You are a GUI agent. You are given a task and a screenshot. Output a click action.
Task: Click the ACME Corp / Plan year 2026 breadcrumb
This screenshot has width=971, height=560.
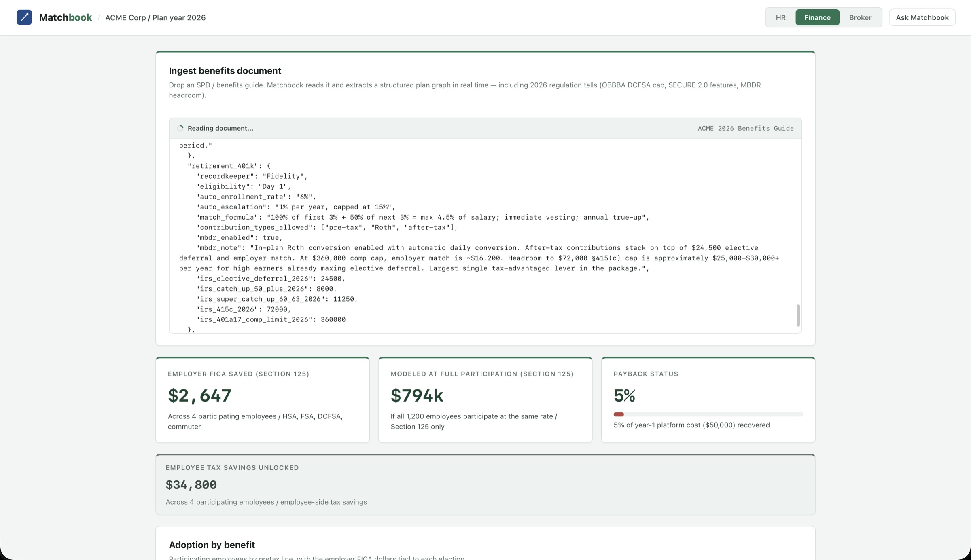click(155, 18)
